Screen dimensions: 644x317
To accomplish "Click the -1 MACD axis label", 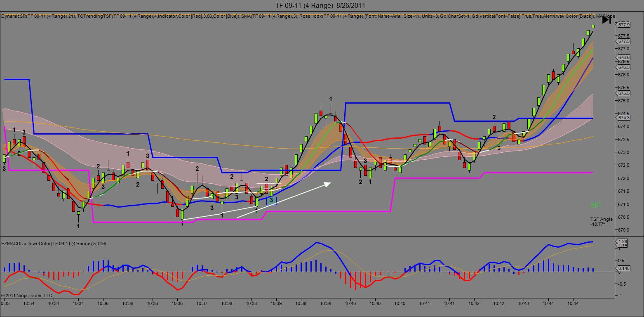I will point(620,296).
